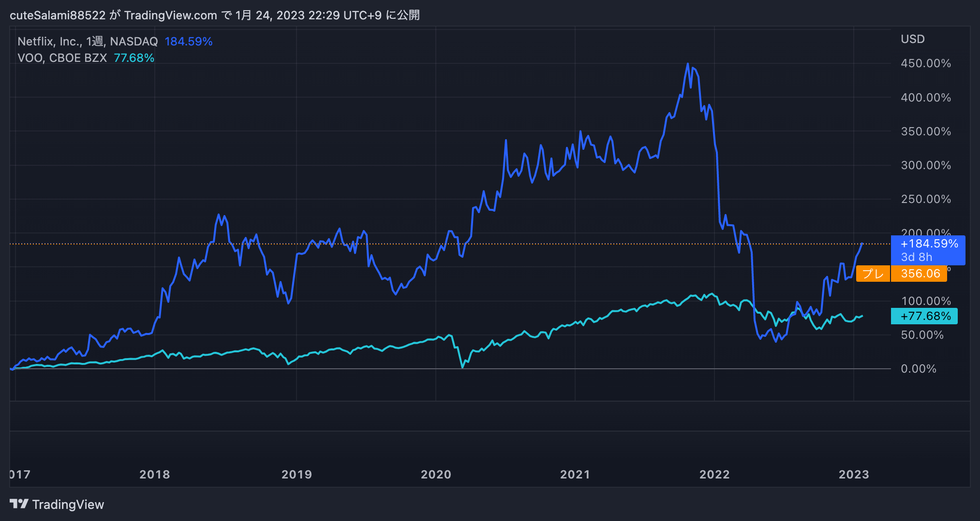Click the 2018 label on the time axis
Image resolution: width=980 pixels, height=521 pixels.
pyautogui.click(x=155, y=475)
